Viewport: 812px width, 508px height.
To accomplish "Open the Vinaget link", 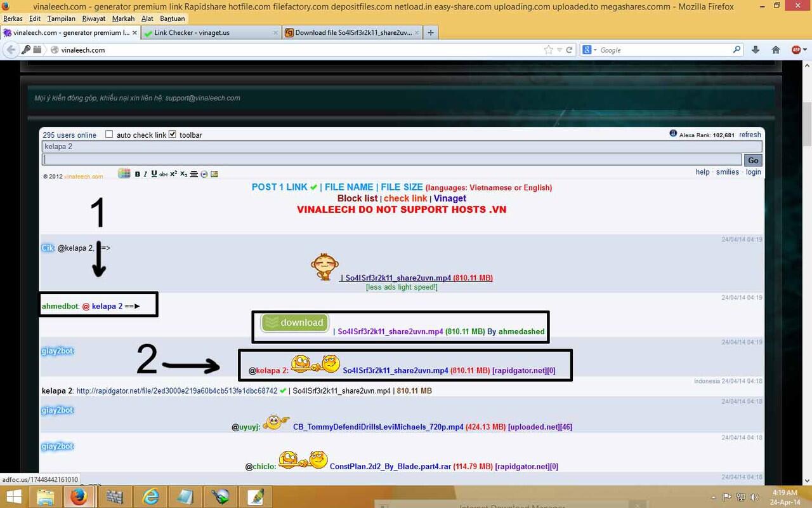I will 450,198.
